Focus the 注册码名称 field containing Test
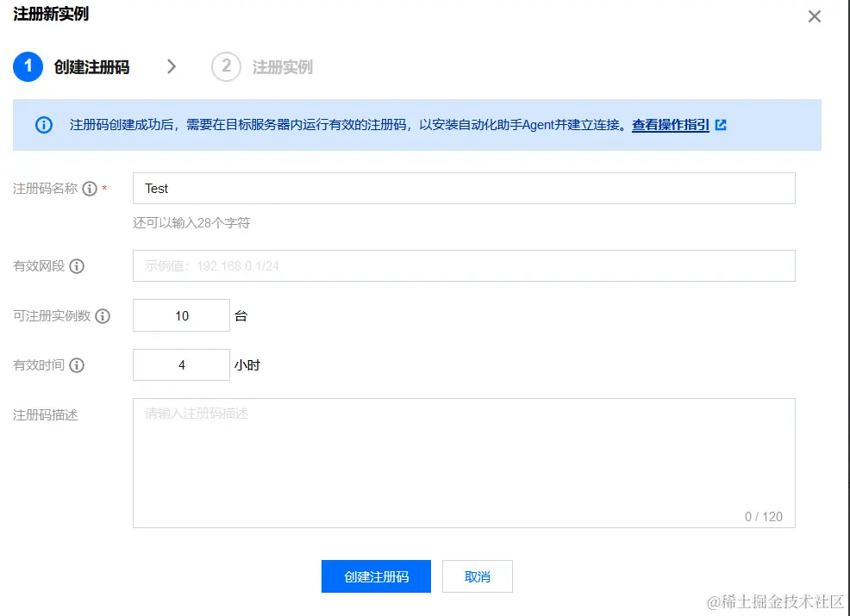Viewport: 850px width, 616px height. [464, 189]
